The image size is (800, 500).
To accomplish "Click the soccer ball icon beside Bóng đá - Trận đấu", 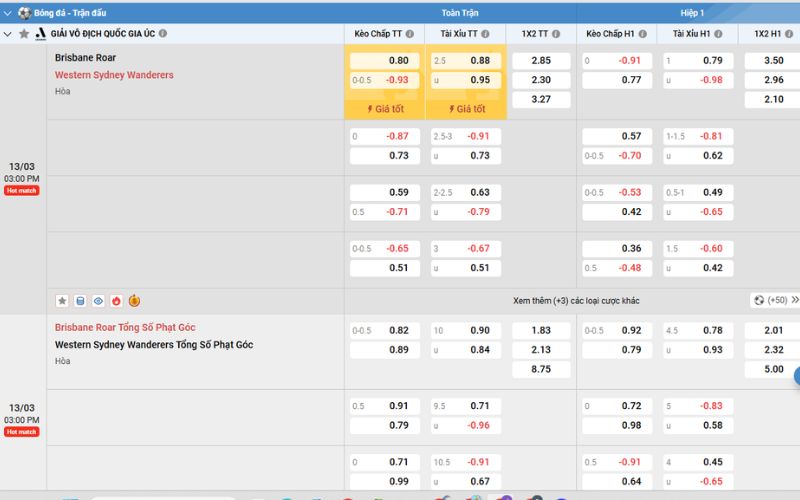I will click(x=24, y=13).
